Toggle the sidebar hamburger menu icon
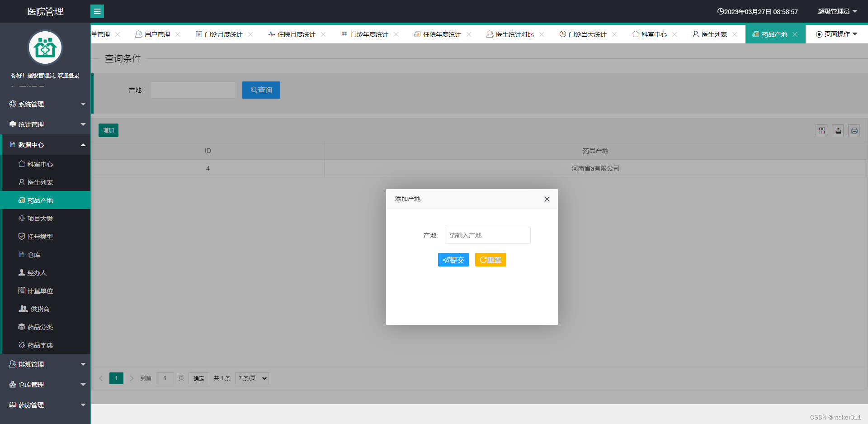 pyautogui.click(x=97, y=11)
